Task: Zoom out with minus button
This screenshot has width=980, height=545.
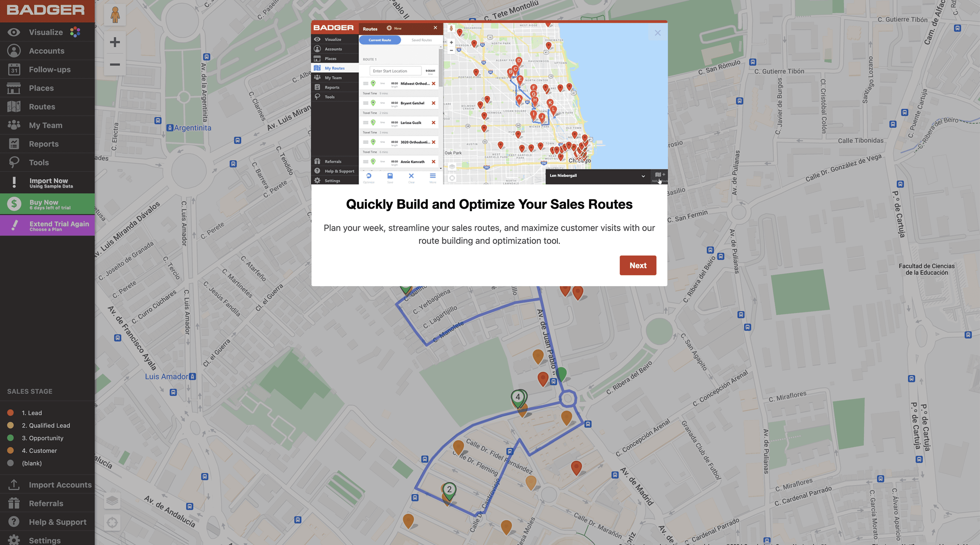Action: click(114, 65)
